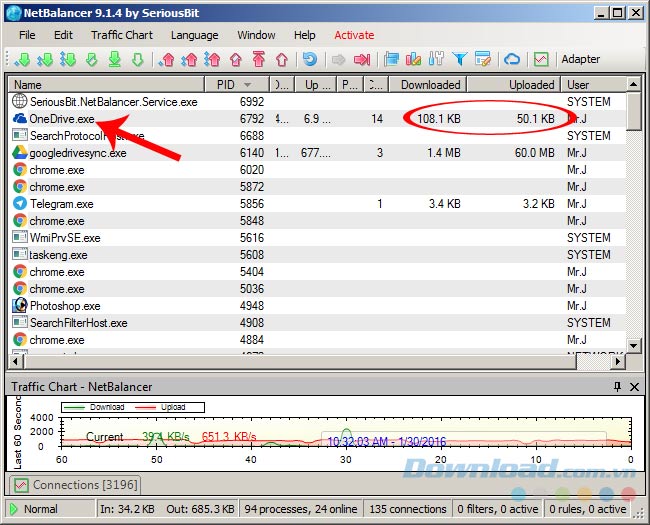Click the outlined red upload arrow icon
Image resolution: width=650 pixels, height=525 pixels.
pos(282,59)
